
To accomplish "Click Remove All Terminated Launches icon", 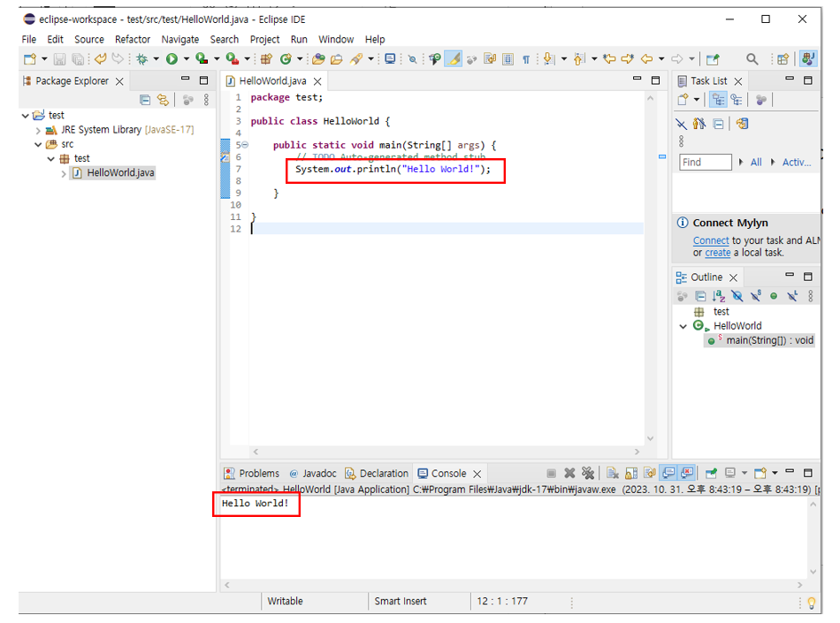I will (x=588, y=473).
